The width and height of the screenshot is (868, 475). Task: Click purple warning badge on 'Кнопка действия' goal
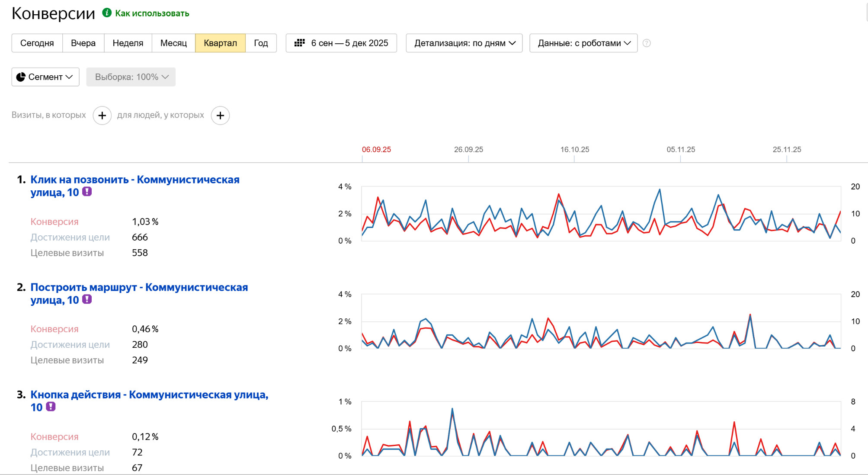tap(51, 407)
